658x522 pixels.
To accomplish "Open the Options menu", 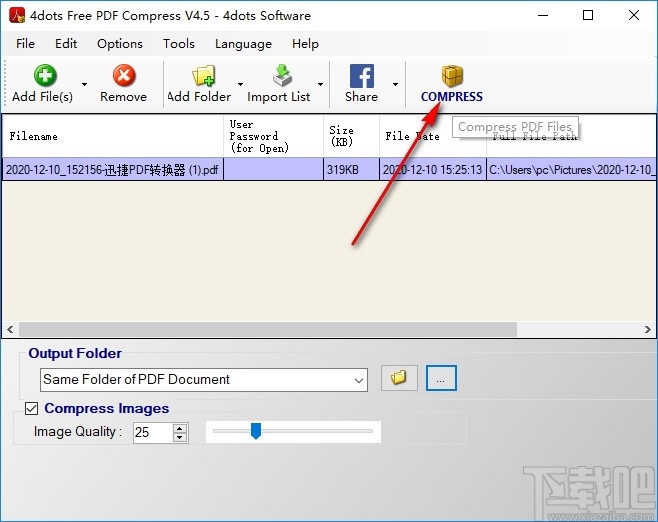I will [x=120, y=44].
